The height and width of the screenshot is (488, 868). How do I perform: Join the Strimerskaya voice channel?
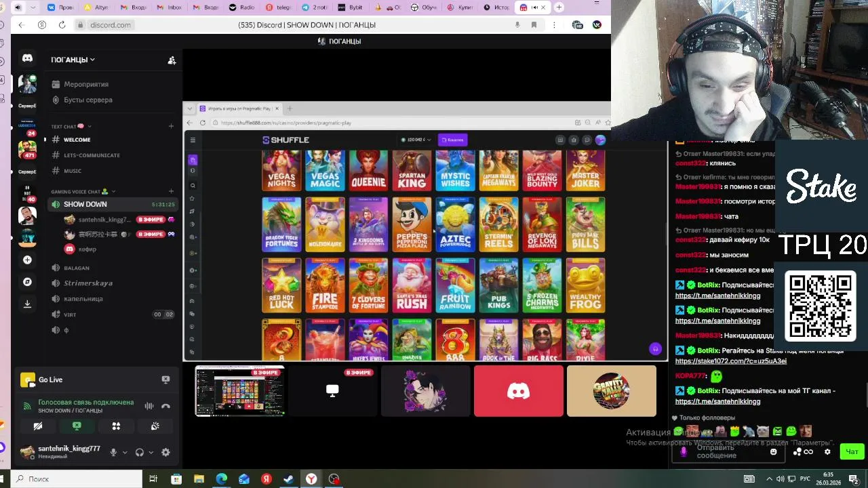pos(88,283)
